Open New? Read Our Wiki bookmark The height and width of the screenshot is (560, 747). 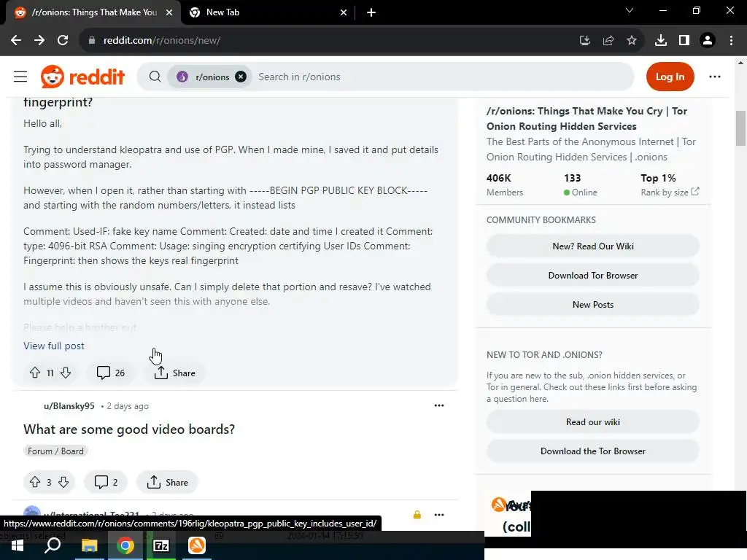pyautogui.click(x=592, y=246)
